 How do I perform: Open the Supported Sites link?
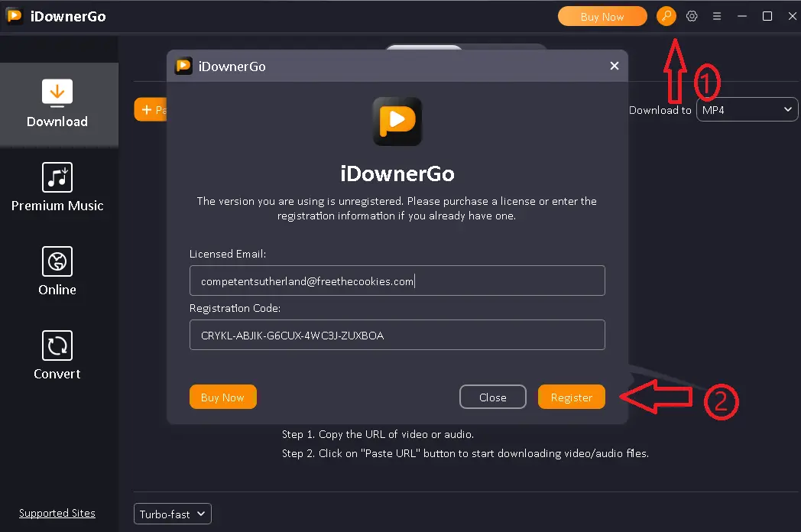[57, 514]
